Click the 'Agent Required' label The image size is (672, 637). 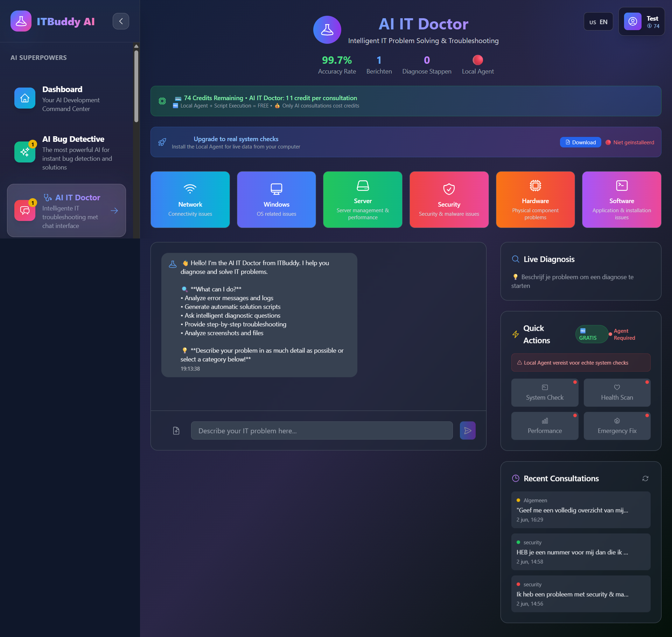624,334
